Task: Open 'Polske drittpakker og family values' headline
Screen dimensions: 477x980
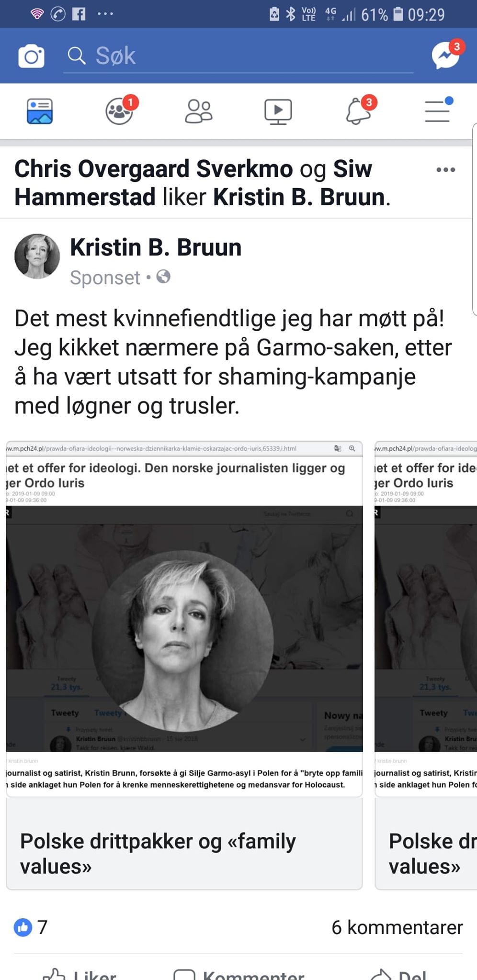Action: coord(158,853)
